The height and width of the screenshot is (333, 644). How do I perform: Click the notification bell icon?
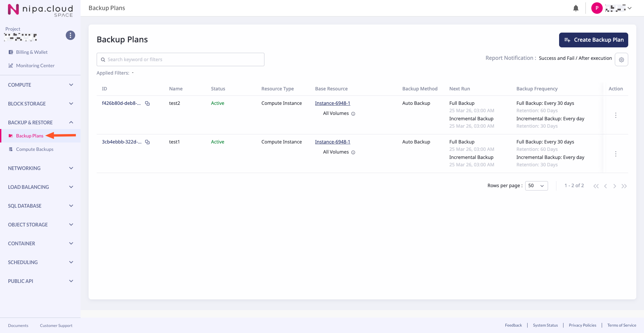576,8
